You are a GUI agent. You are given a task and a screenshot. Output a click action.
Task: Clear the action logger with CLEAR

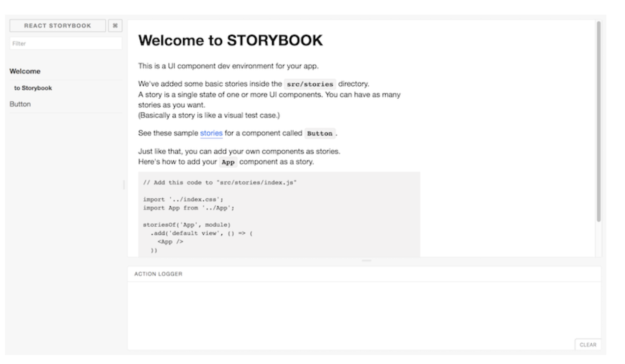point(588,344)
